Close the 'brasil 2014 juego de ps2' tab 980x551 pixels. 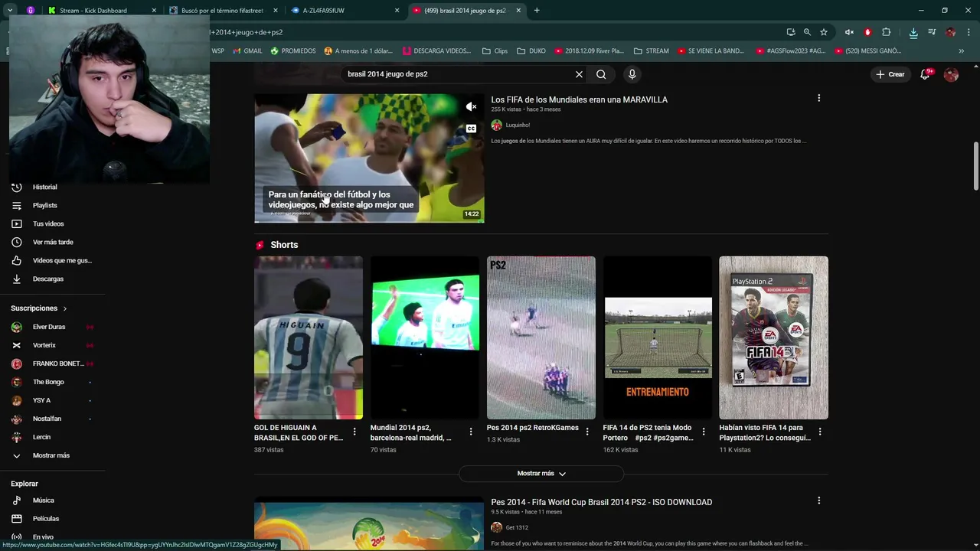[518, 11]
